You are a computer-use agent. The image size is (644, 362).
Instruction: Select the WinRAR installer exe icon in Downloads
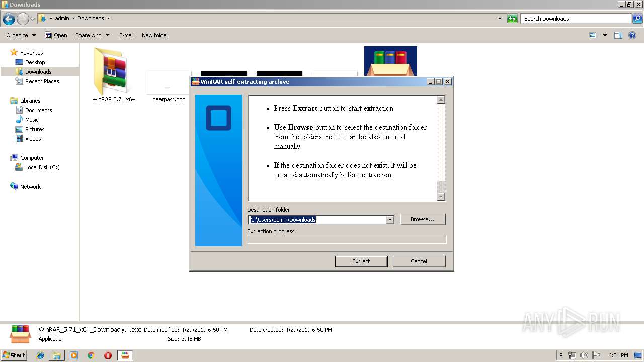390,61
